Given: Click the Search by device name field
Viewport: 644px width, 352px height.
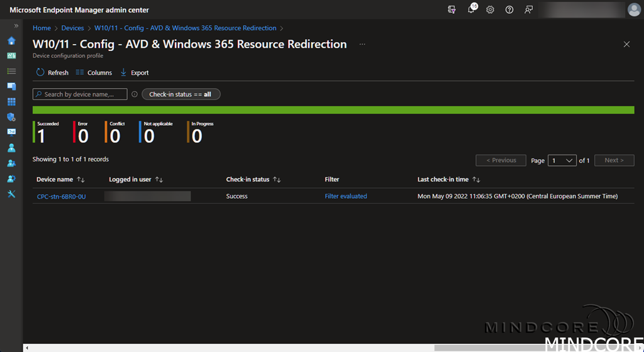Looking at the screenshot, I should pos(80,94).
